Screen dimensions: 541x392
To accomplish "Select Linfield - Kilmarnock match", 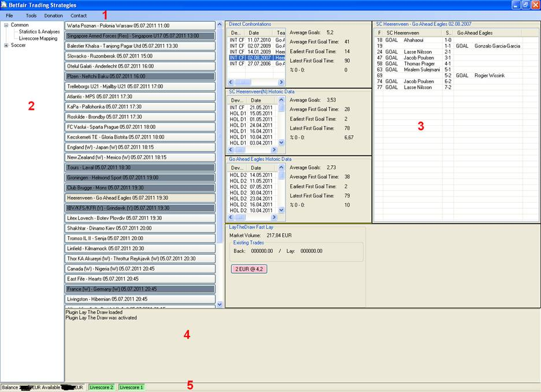I will point(140,249).
